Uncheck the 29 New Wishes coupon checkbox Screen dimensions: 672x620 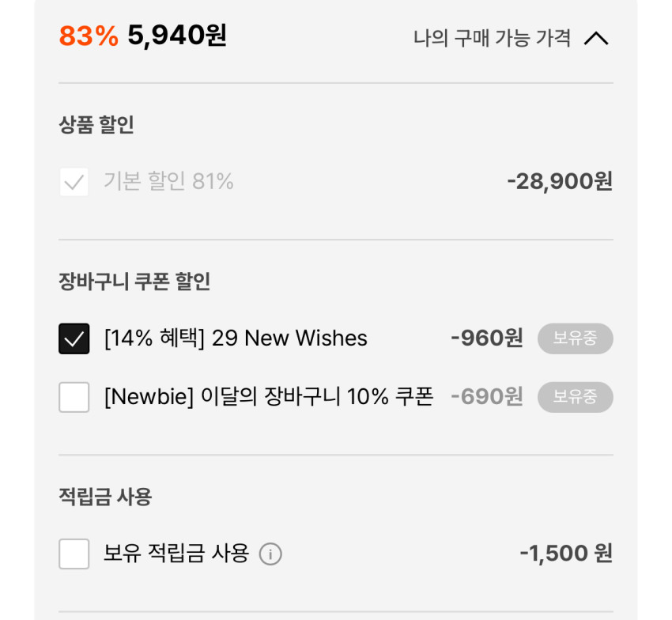coord(74,339)
